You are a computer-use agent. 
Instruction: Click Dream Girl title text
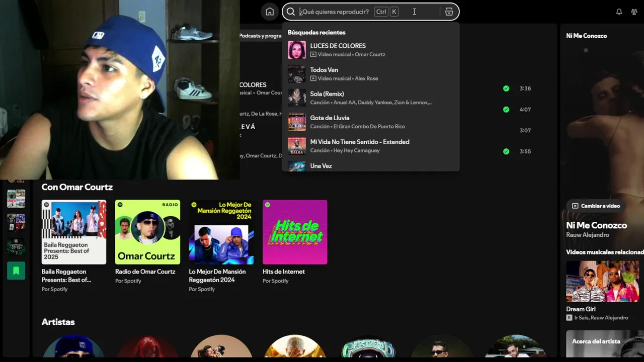(x=581, y=309)
